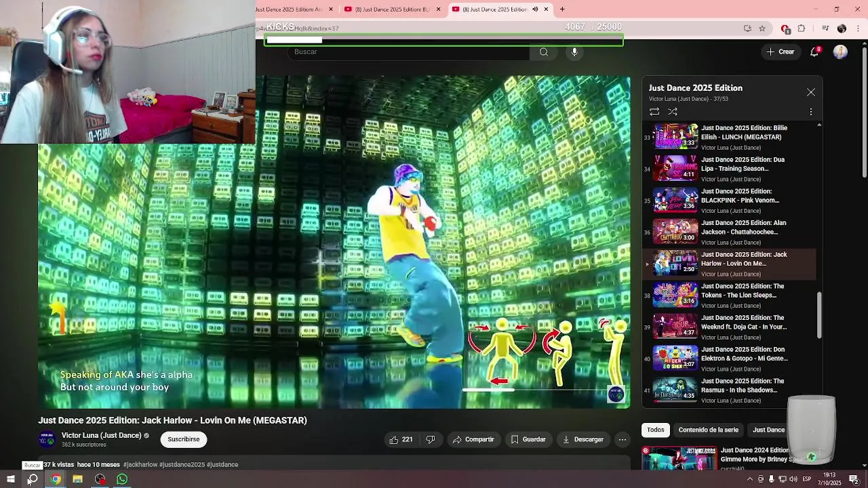Click the Chrome taskbar icon
Image resolution: width=868 pixels, height=488 pixels.
(56, 479)
